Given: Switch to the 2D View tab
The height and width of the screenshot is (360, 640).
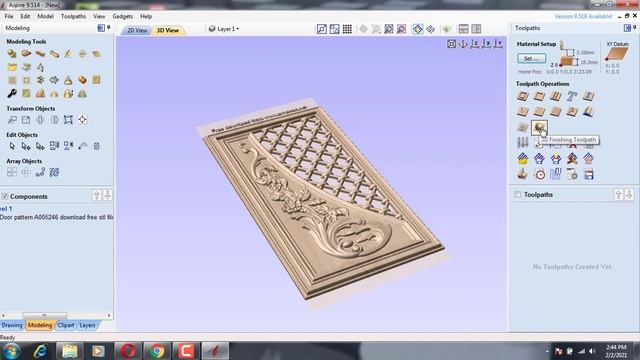Looking at the screenshot, I should [x=137, y=30].
